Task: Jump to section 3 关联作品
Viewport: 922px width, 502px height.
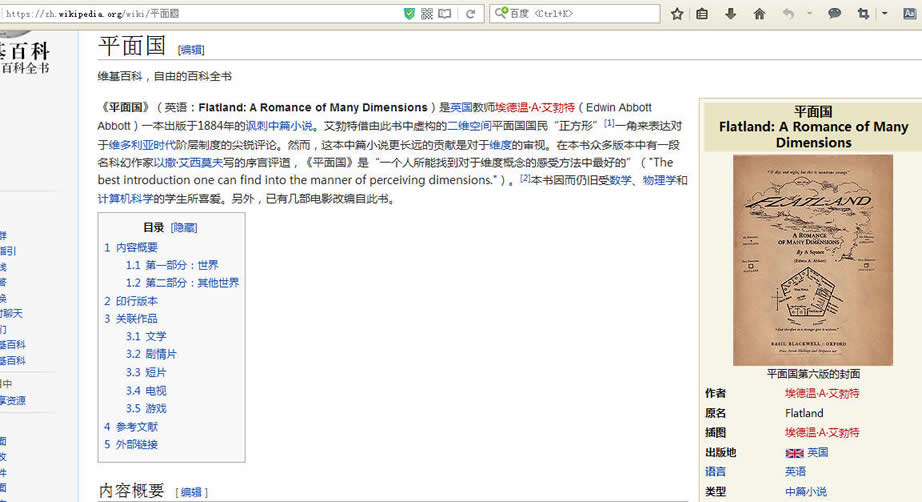Action: pos(131,319)
